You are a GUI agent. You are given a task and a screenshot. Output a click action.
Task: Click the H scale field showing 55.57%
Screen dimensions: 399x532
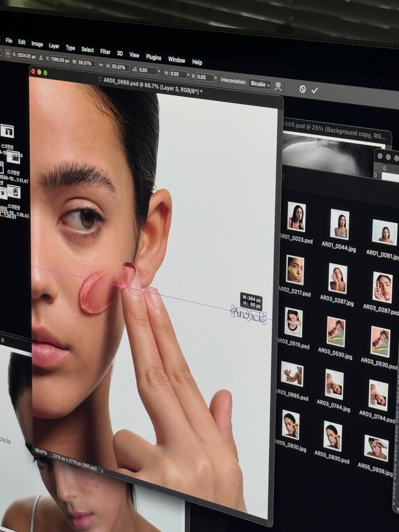120,67
